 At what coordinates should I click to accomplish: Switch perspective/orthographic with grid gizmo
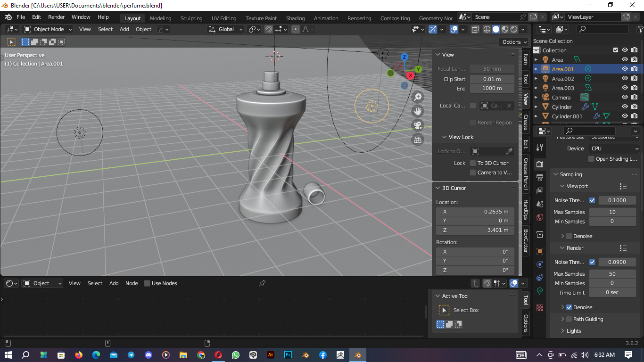tap(417, 140)
